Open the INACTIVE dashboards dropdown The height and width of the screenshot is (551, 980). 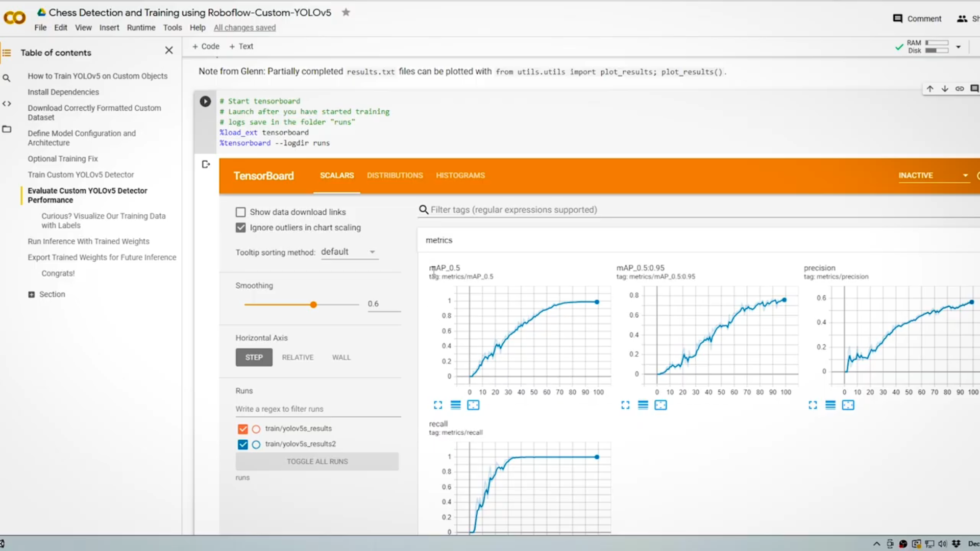click(933, 175)
